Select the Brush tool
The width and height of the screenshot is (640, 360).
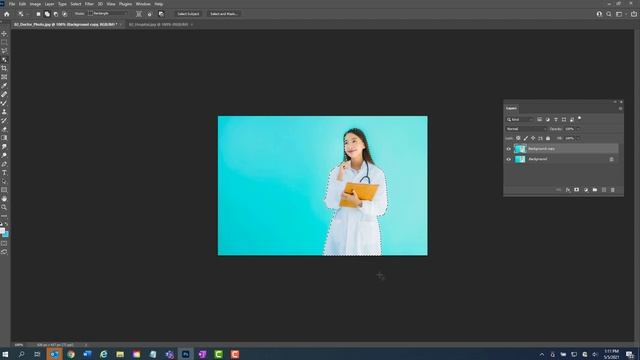point(4,103)
